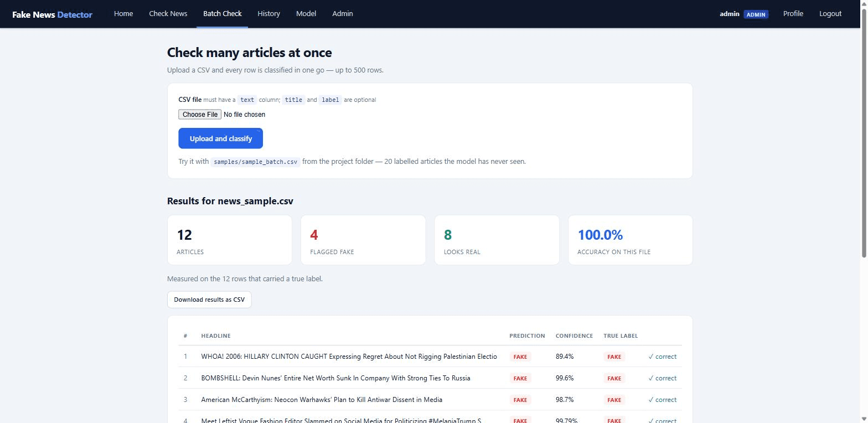Click the 'title' column code tag
The height and width of the screenshot is (423, 868).
click(x=293, y=100)
